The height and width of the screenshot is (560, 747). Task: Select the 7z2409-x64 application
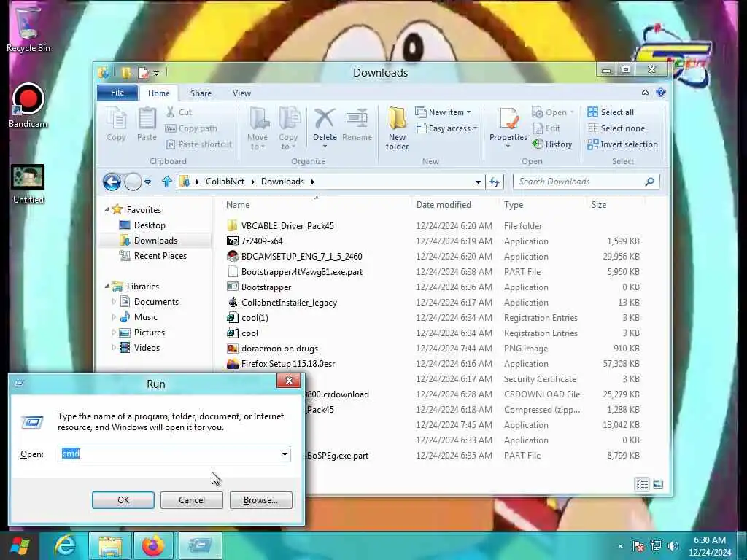(x=262, y=241)
